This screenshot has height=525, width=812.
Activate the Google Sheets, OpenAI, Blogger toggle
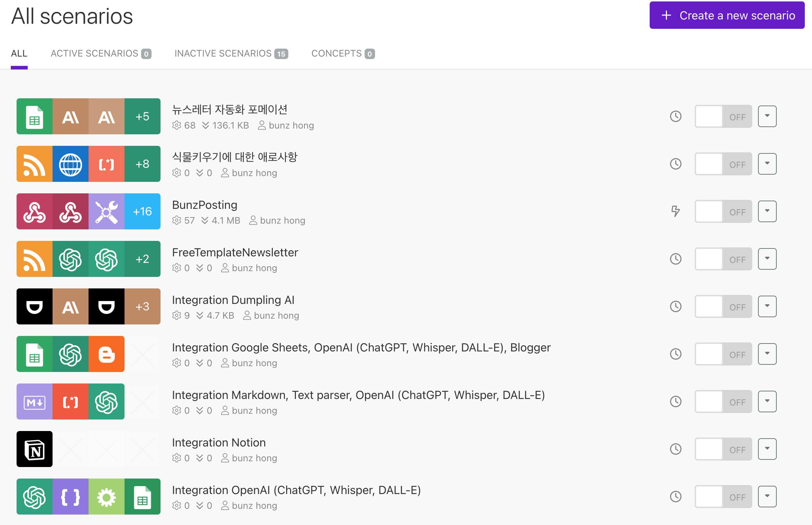pos(723,354)
